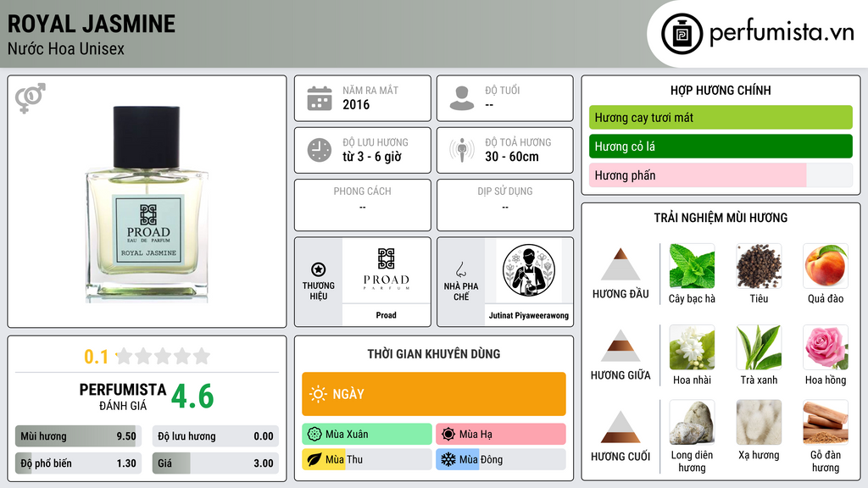Click the "30 - 60cm" sillage value
Viewport: 868px width, 488px height.
[512, 157]
